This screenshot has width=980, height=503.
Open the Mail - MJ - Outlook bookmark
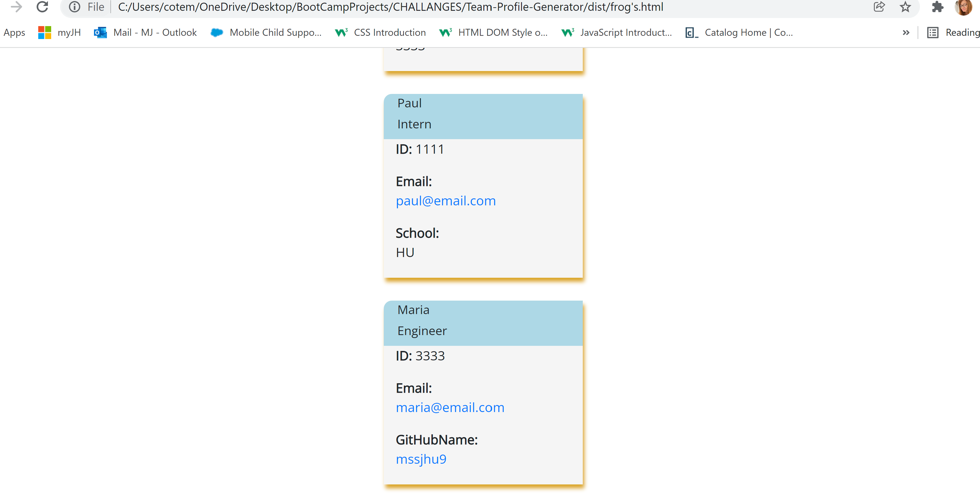click(x=145, y=33)
